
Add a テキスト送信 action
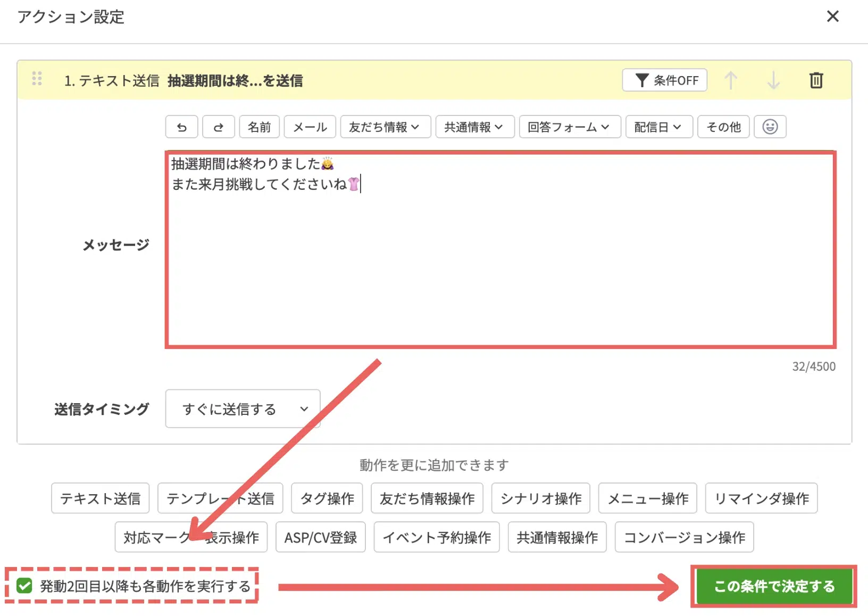pyautogui.click(x=101, y=498)
